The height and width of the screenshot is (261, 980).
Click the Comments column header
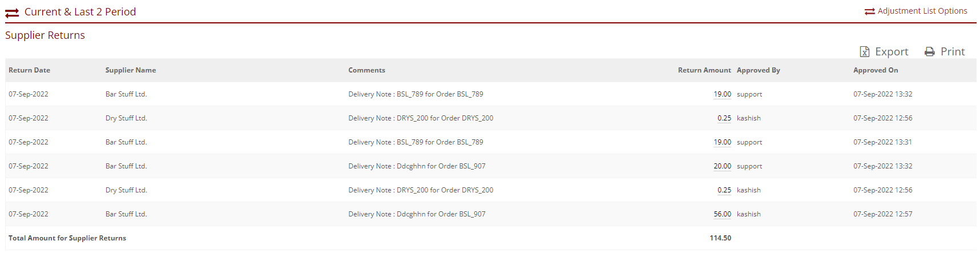(x=366, y=70)
